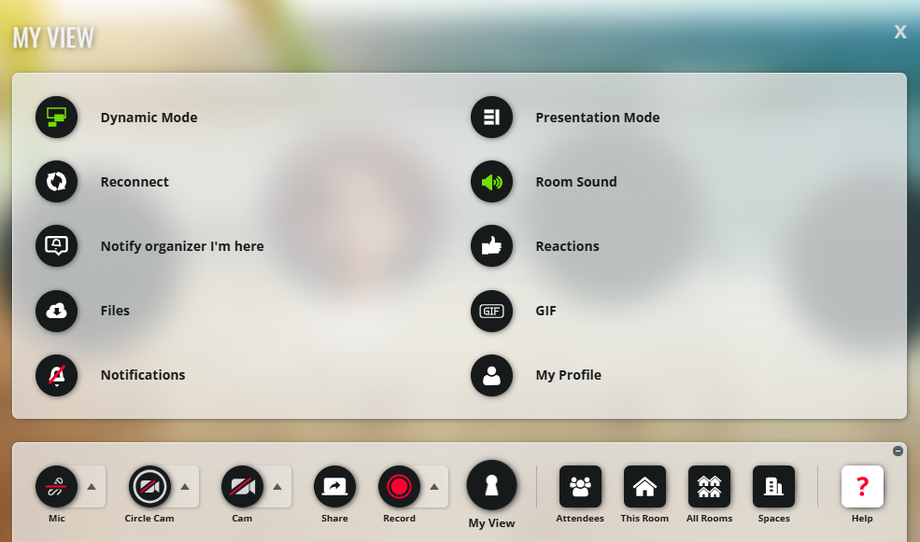Open the Reactions thumbs-up icon
The image size is (920, 542).
492,246
